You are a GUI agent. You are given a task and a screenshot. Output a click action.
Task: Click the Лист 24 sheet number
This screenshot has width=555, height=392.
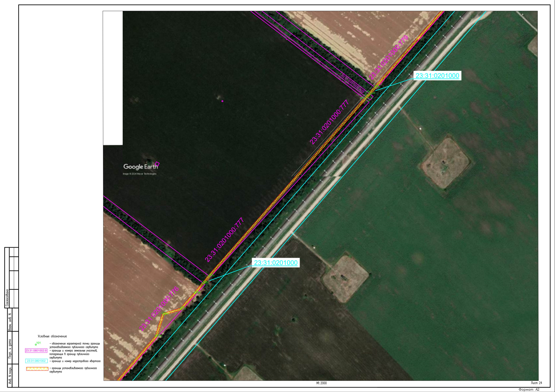[536, 383]
